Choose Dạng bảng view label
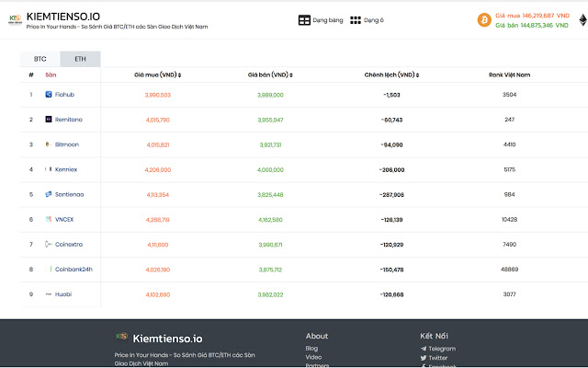Viewport: 588px width, 368px height. click(328, 20)
